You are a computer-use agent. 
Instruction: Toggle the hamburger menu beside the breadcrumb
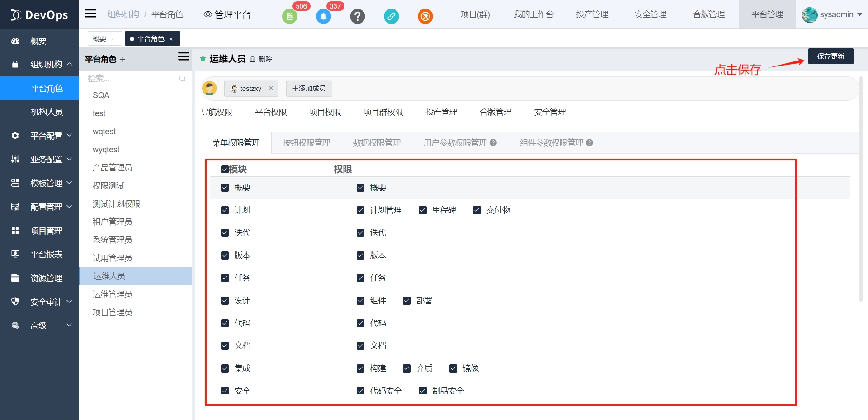coord(91,14)
